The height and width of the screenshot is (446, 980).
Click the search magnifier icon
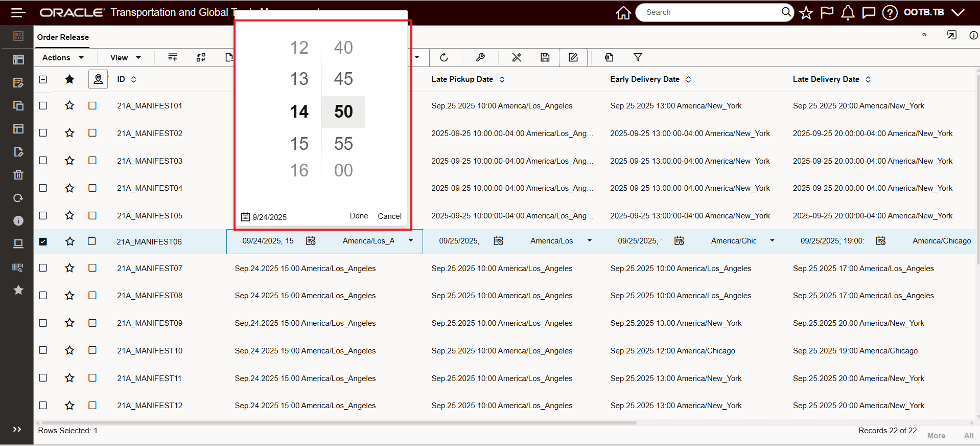(786, 12)
